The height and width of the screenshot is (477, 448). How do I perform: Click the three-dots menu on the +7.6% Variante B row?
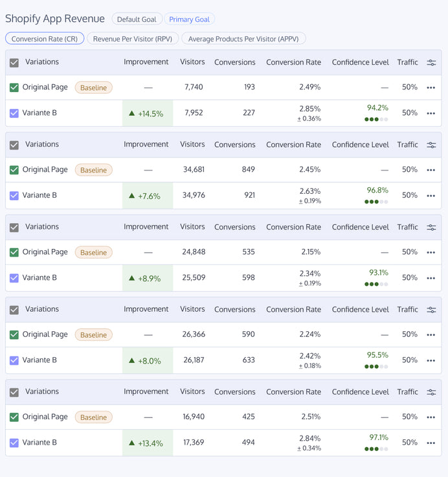(431, 196)
